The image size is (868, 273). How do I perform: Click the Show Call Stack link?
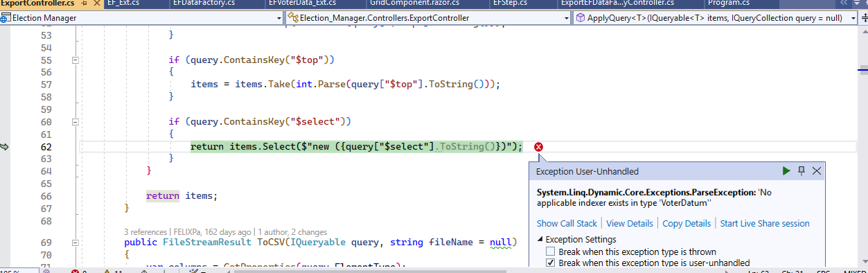pos(567,223)
